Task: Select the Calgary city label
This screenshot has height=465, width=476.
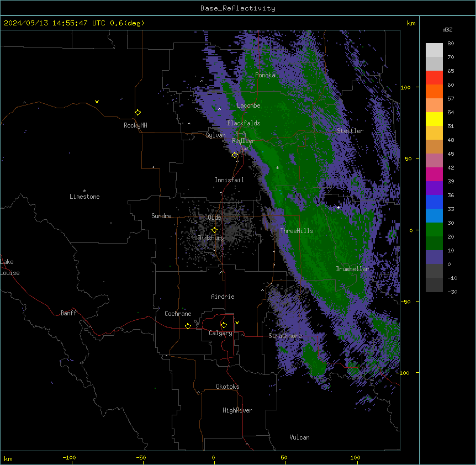Action: 220,333
